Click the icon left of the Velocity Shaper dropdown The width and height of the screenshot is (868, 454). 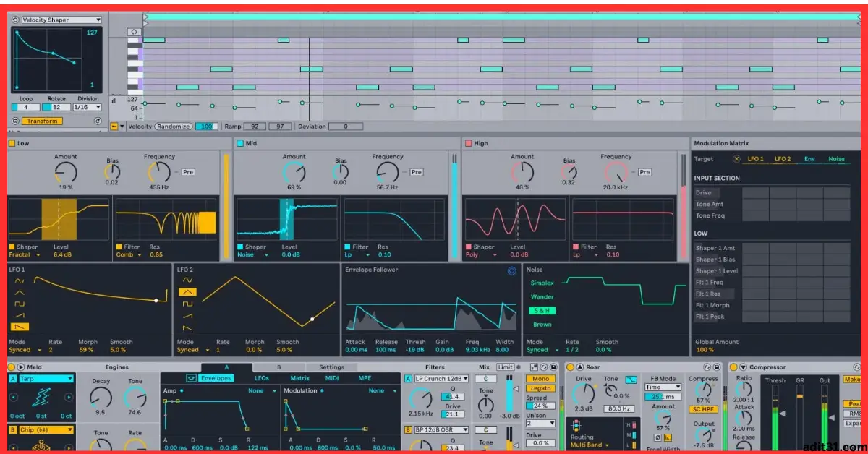click(x=15, y=20)
